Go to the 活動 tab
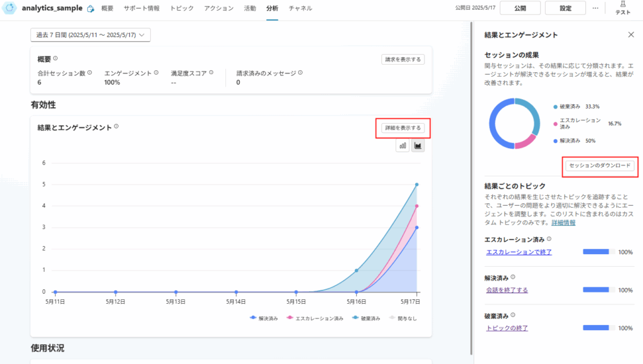 [x=250, y=8]
